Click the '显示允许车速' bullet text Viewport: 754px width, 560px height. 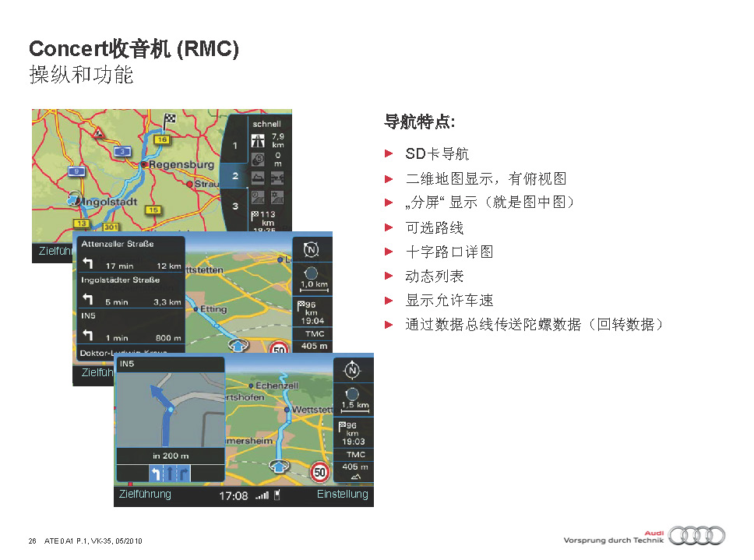(x=449, y=301)
